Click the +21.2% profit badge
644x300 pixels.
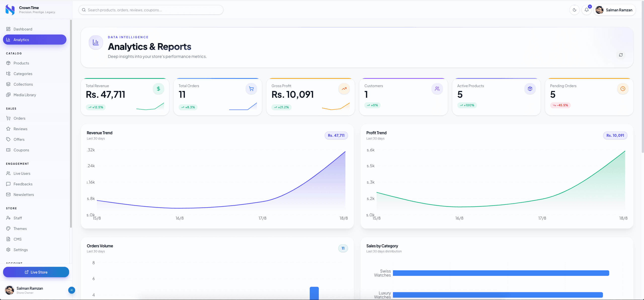tap(281, 108)
